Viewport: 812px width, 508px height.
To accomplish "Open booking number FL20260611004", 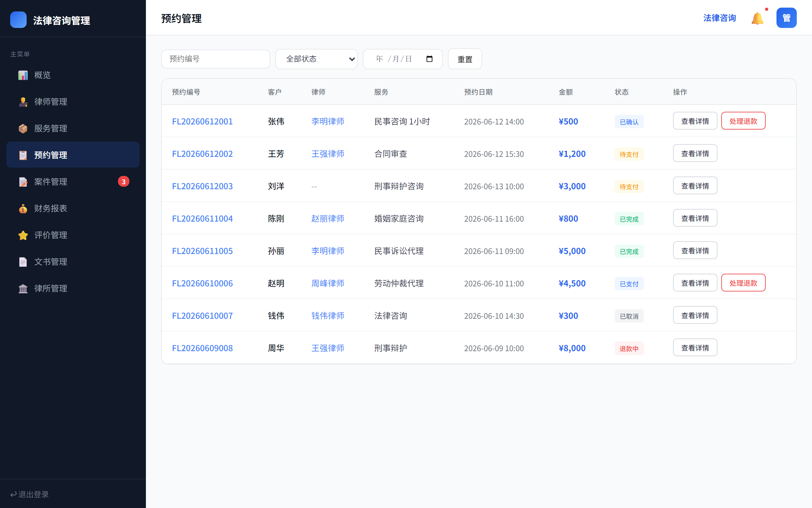I will pyautogui.click(x=202, y=218).
